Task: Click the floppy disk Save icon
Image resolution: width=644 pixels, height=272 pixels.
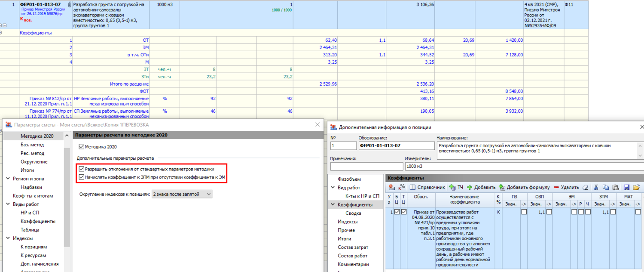Action: [626, 187]
